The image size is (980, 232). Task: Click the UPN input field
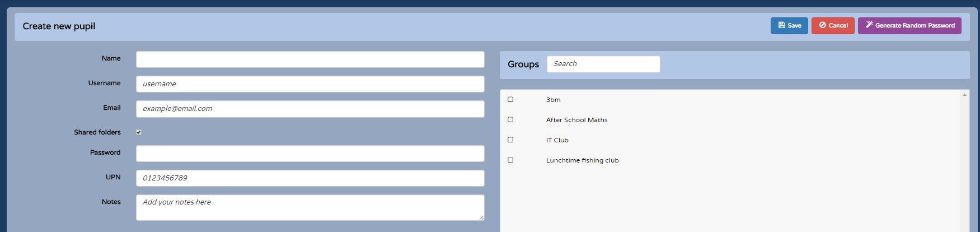(310, 178)
